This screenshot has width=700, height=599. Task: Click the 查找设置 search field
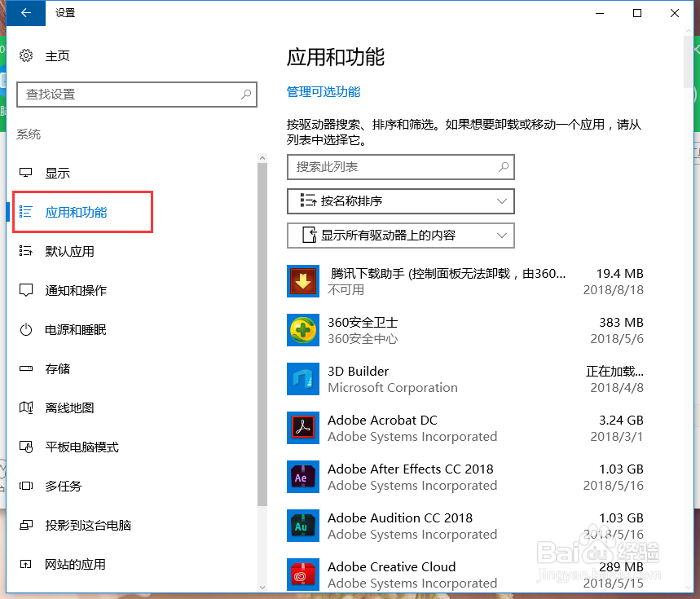(x=137, y=95)
